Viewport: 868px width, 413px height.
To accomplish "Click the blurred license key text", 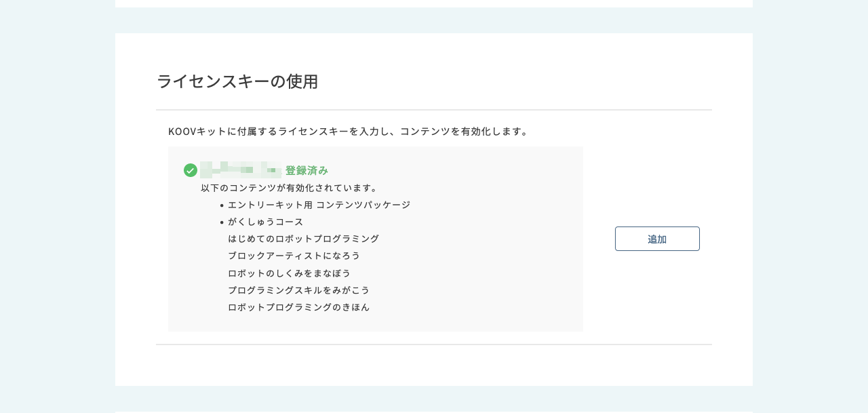I will [241, 170].
